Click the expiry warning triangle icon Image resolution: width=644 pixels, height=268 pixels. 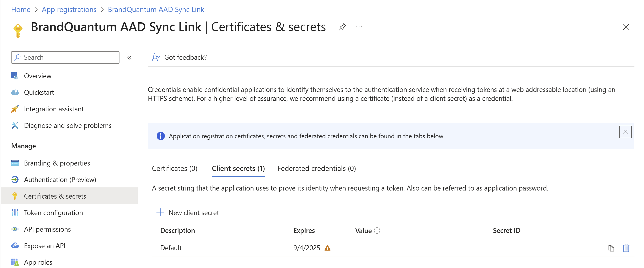tap(327, 248)
